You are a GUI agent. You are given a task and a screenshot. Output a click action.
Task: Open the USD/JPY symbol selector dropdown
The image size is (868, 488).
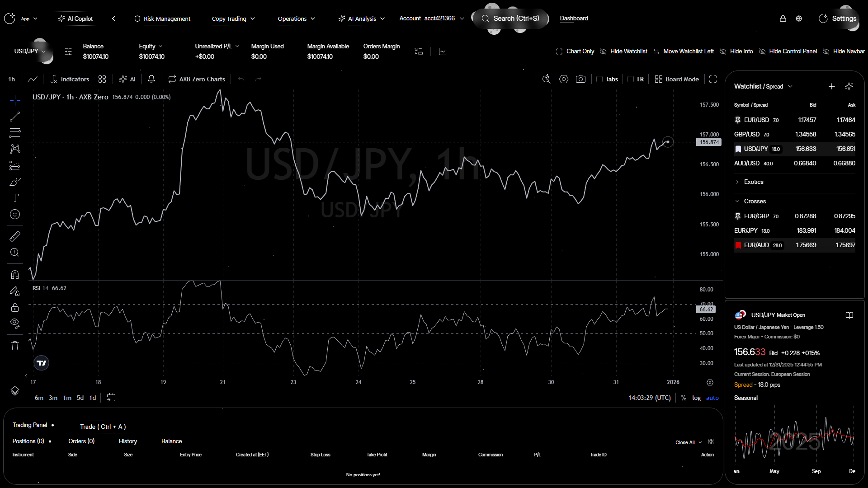pos(30,51)
